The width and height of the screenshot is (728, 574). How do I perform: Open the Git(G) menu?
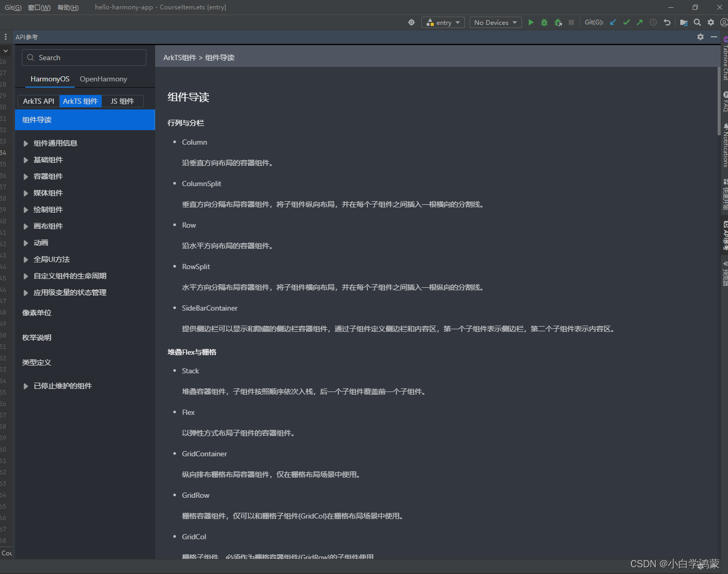click(13, 7)
